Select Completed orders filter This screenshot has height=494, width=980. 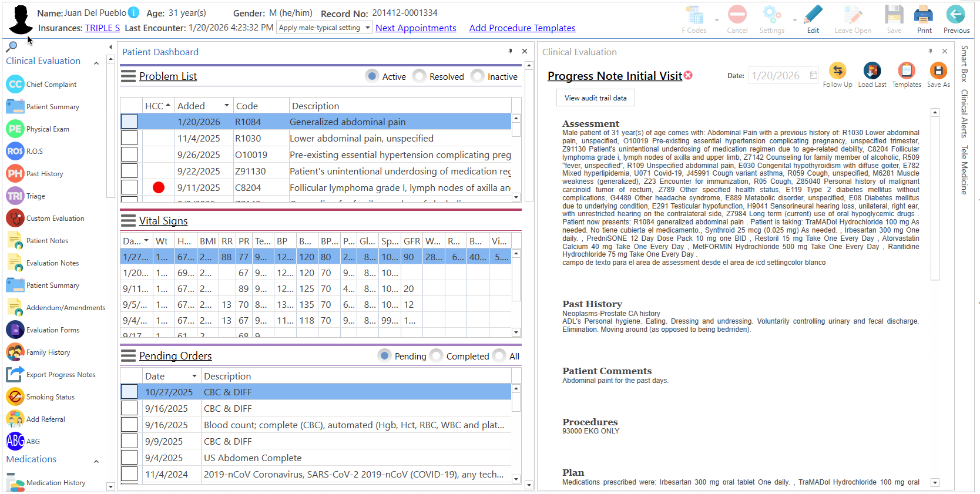pyautogui.click(x=436, y=356)
